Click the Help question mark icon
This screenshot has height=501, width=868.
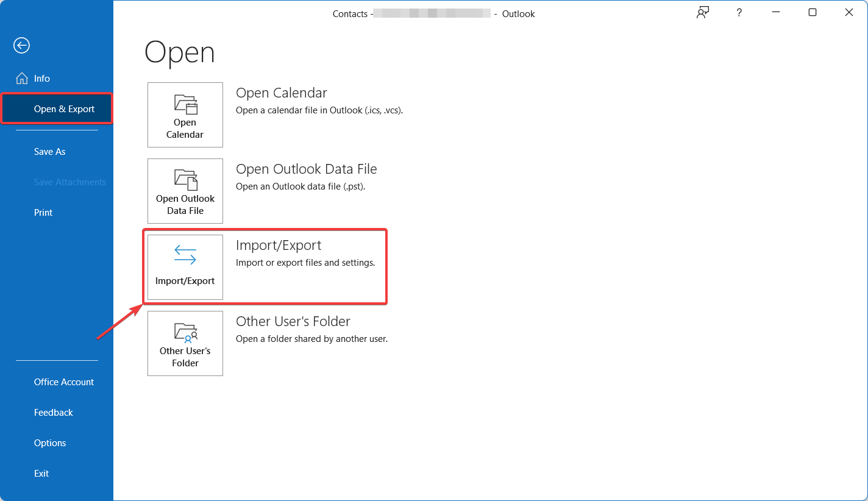(x=739, y=13)
